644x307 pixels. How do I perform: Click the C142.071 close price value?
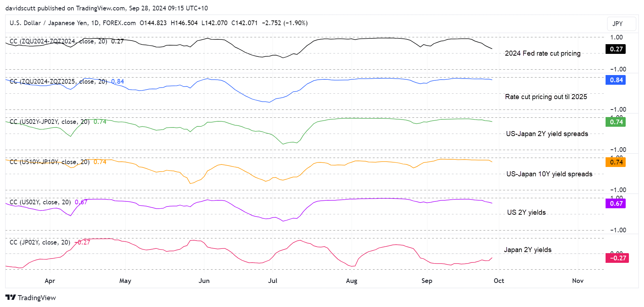[244, 23]
